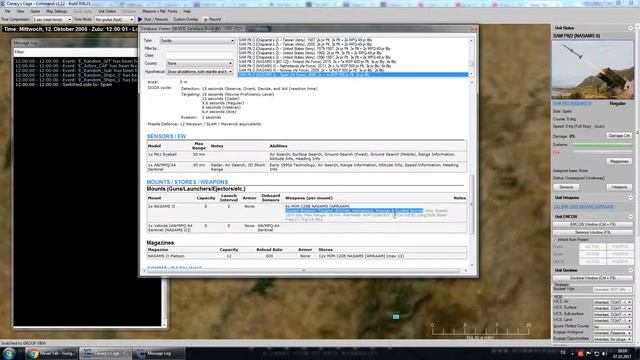Click the network icon in the system tray
Viewport: 640px width, 360px height.
tap(596, 353)
